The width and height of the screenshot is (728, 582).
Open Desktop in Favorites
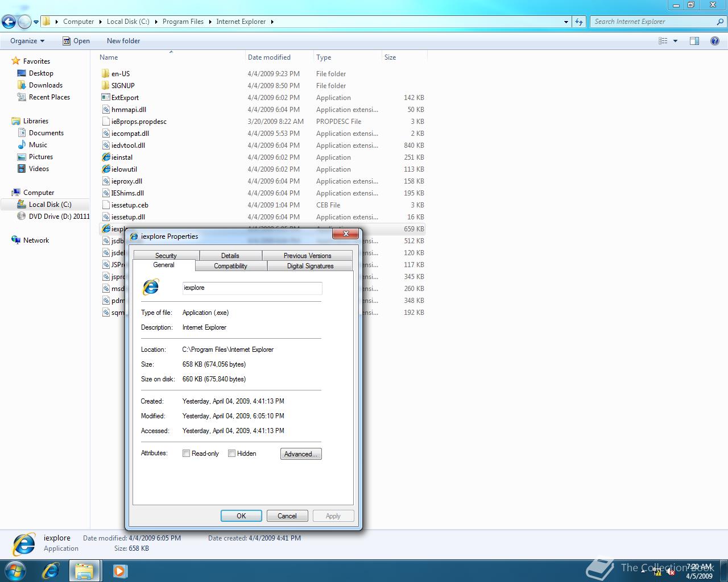click(41, 73)
